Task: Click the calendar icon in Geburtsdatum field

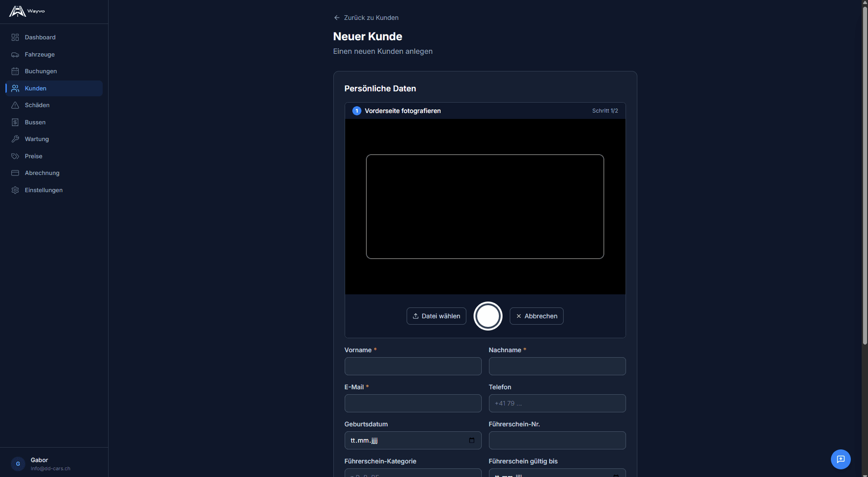Action: (x=472, y=440)
